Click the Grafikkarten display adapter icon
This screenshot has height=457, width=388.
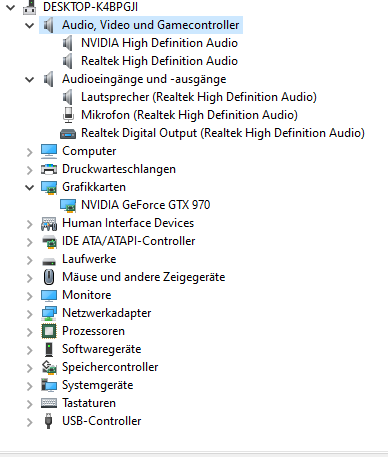click(49, 187)
